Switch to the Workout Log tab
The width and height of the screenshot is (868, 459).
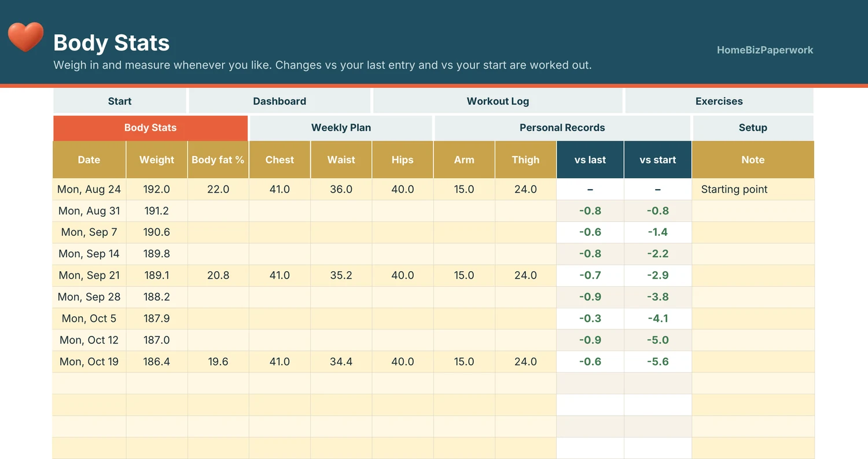(x=498, y=101)
